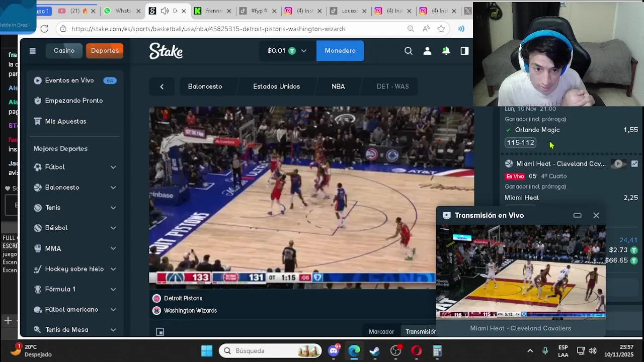The height and width of the screenshot is (362, 644).
Task: Switch to the Casino tab
Action: coord(64,51)
